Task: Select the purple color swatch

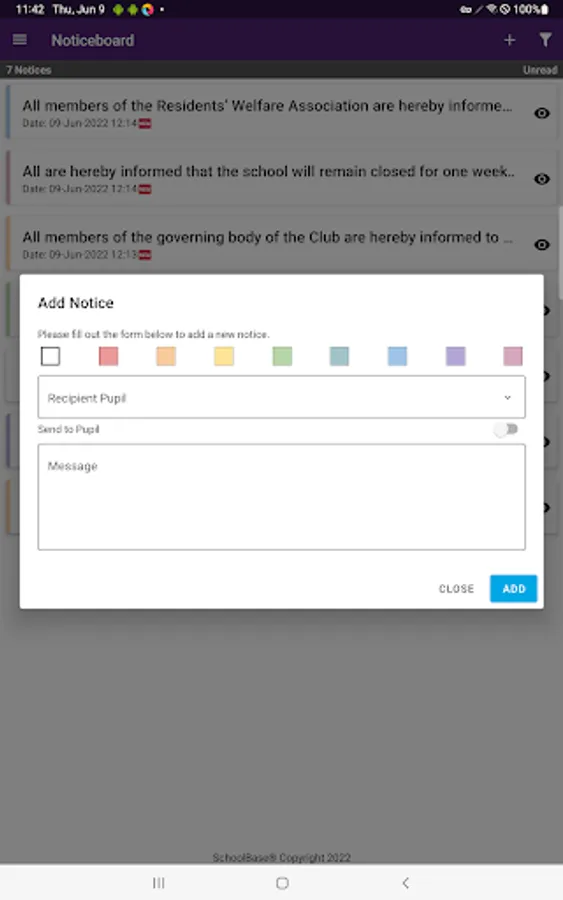Action: pyautogui.click(x=455, y=356)
